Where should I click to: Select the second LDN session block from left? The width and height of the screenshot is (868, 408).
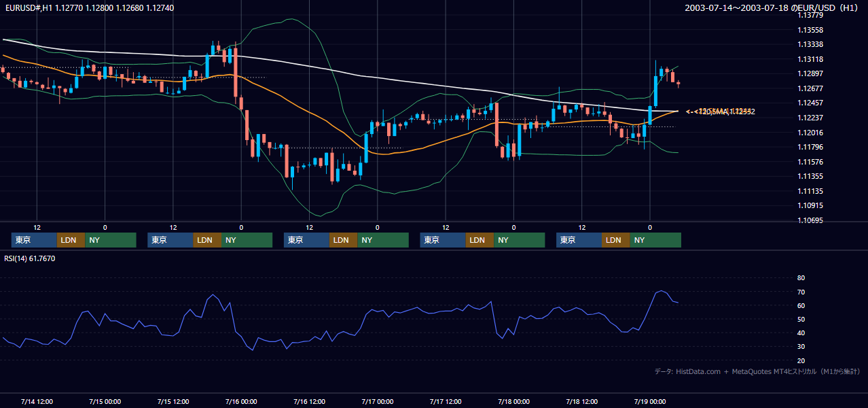[x=207, y=240]
